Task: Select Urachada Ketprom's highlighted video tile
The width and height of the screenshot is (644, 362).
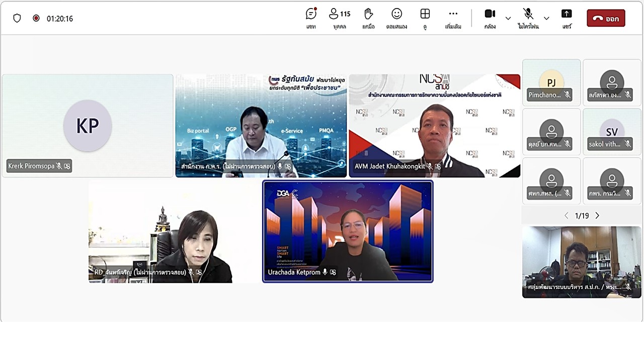Action: (x=348, y=231)
